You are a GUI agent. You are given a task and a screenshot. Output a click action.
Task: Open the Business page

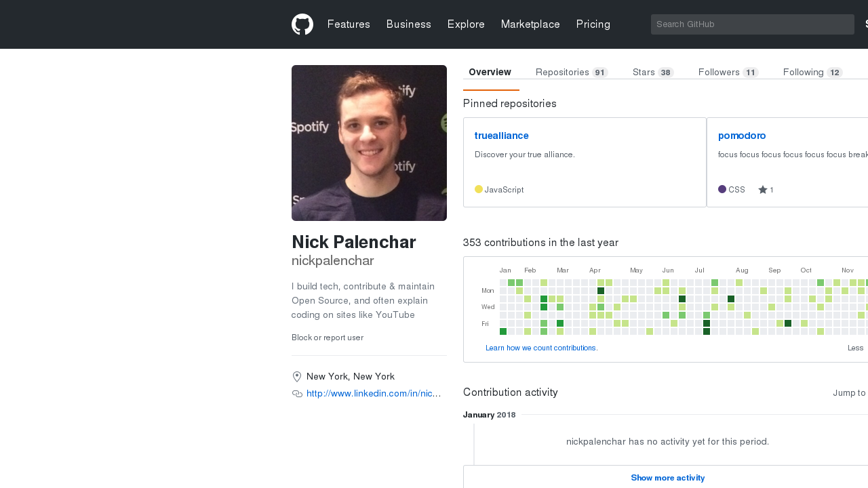click(x=409, y=24)
